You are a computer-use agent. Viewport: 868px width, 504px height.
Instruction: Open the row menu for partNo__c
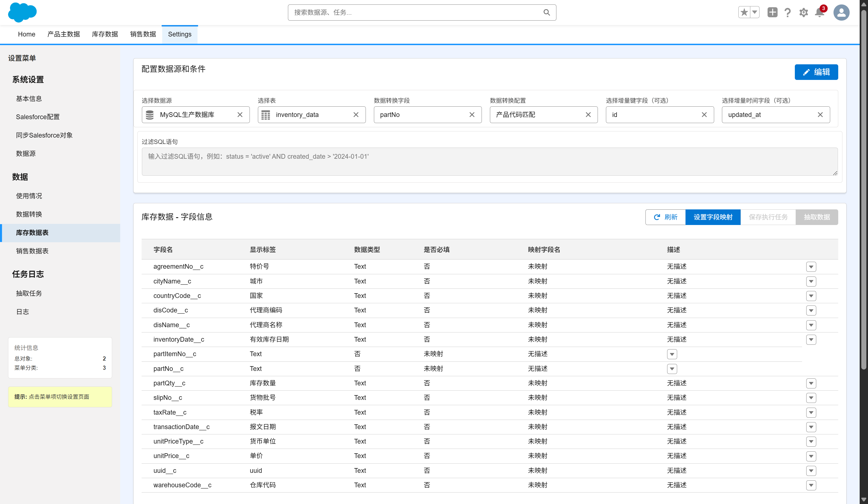[x=672, y=369]
